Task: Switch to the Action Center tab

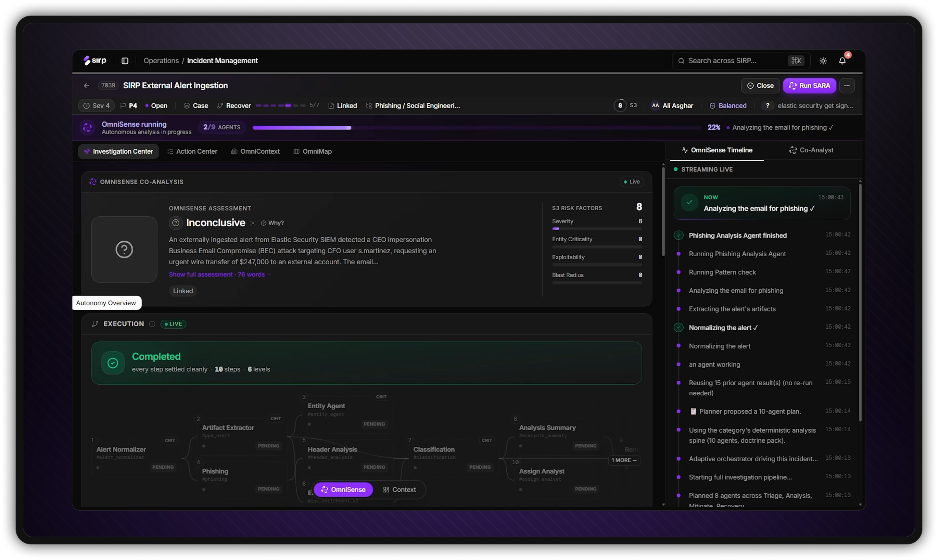Action: tap(192, 151)
